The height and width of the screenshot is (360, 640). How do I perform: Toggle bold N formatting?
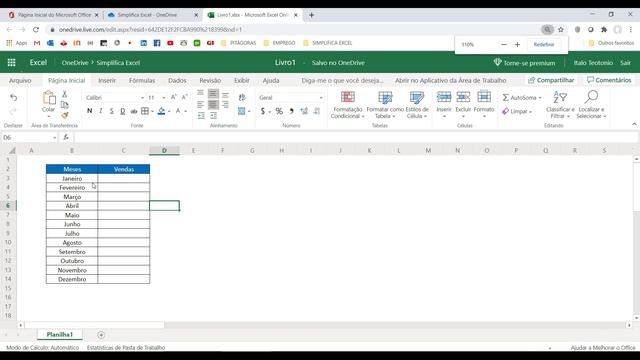89,111
